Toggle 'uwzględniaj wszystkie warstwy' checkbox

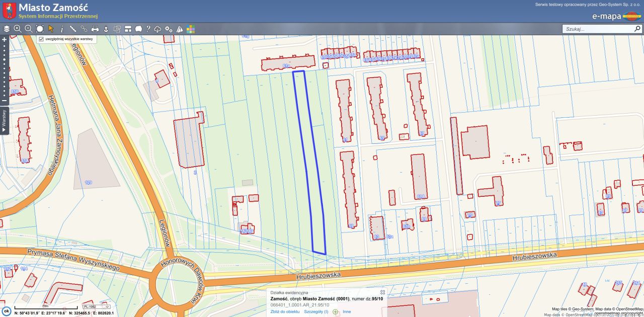(x=42, y=39)
